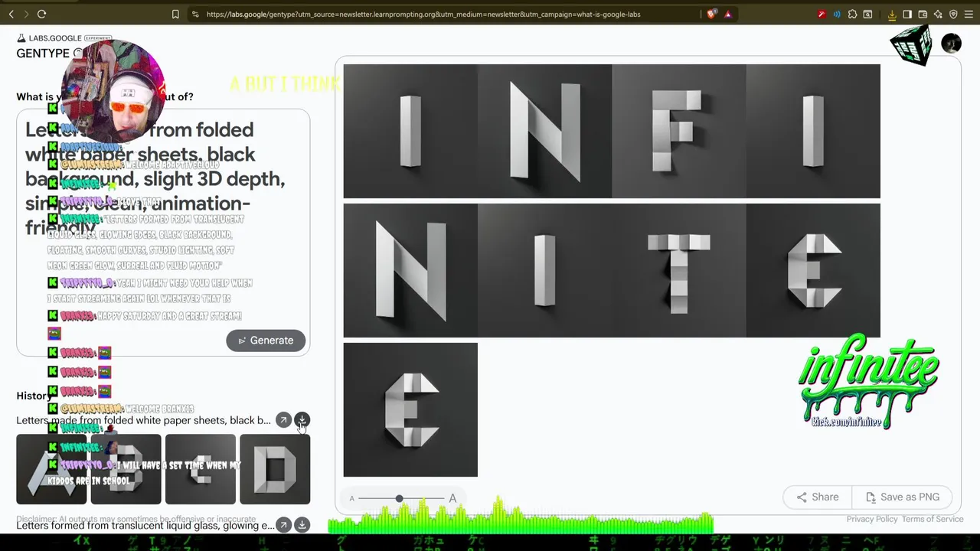The width and height of the screenshot is (980, 551).
Task: Go back to the previous page
Action: pyautogui.click(x=11, y=14)
